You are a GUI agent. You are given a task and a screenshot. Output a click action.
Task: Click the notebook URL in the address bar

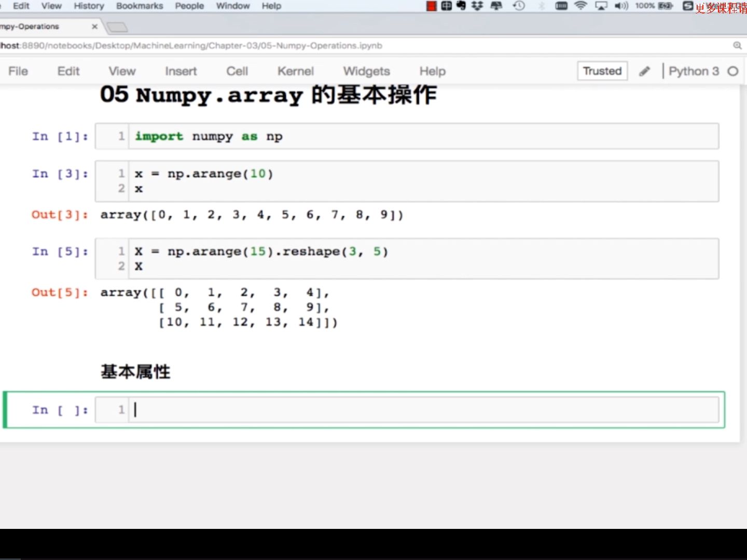coord(192,46)
